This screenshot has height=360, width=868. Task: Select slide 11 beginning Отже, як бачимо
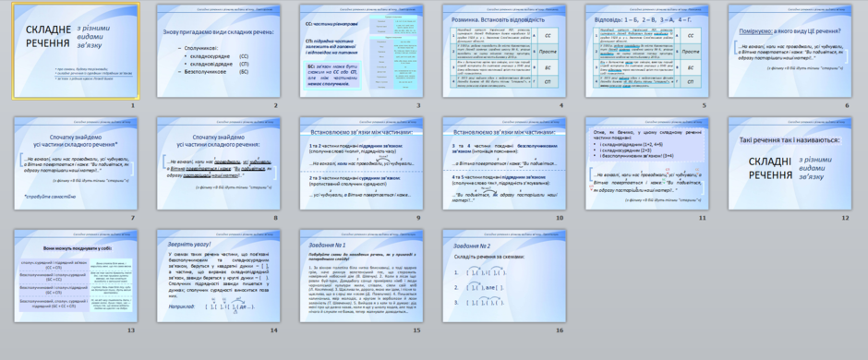click(x=647, y=163)
